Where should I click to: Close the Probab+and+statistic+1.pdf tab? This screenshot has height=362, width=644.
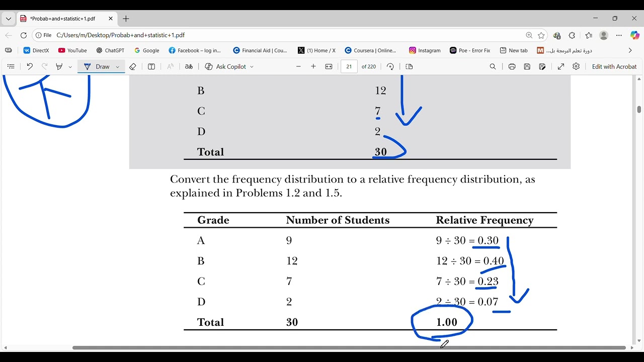[111, 19]
